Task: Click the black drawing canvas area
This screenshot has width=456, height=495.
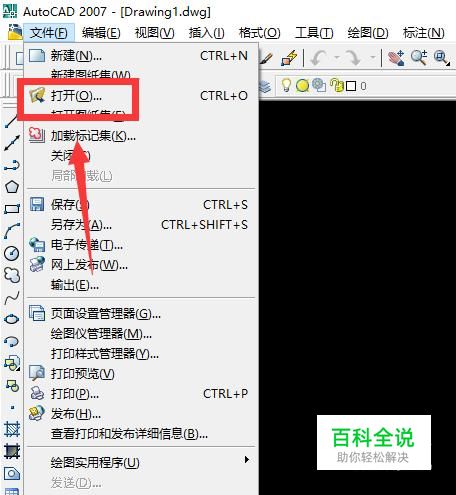Action: (x=357, y=253)
